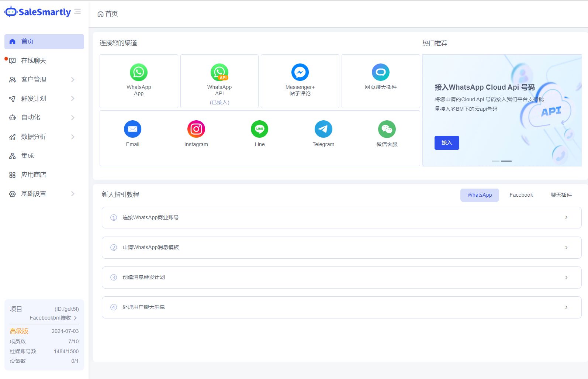This screenshot has width=588, height=379.
Task: Expand step 4 处理用户聊天消息 chevron
Action: [566, 307]
